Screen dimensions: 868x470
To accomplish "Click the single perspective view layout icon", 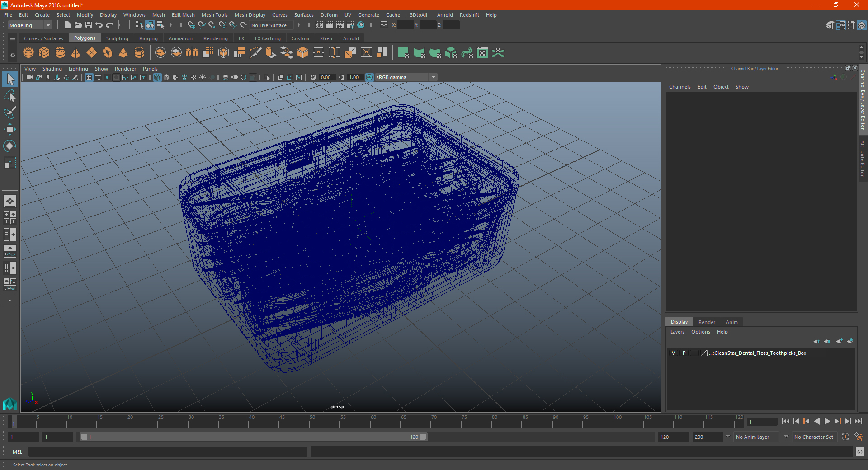I will pyautogui.click(x=9, y=201).
